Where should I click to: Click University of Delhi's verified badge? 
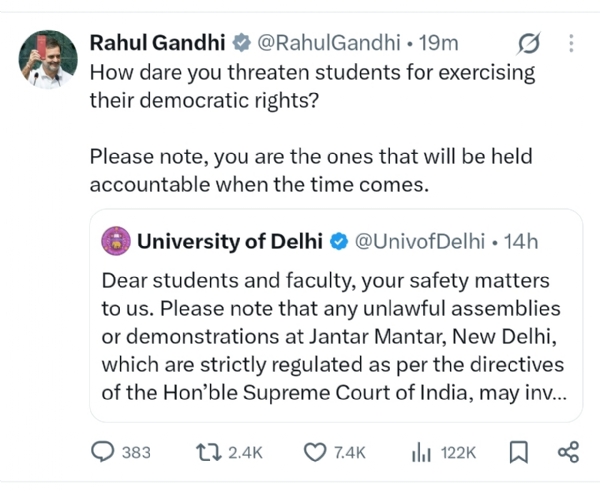coord(339,242)
